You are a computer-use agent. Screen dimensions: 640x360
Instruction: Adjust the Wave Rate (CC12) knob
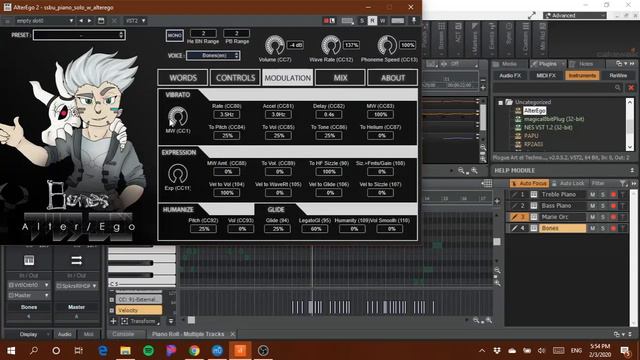[331, 45]
